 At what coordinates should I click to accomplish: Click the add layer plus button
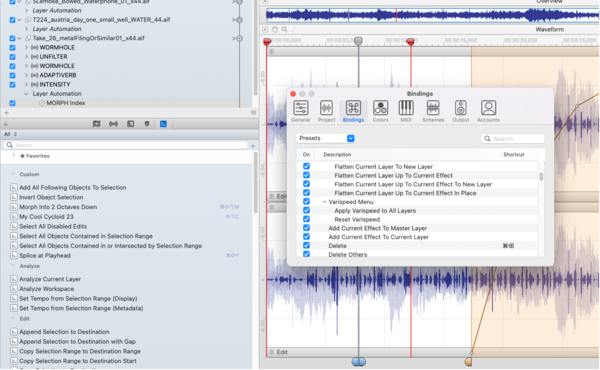pyautogui.click(x=6, y=112)
